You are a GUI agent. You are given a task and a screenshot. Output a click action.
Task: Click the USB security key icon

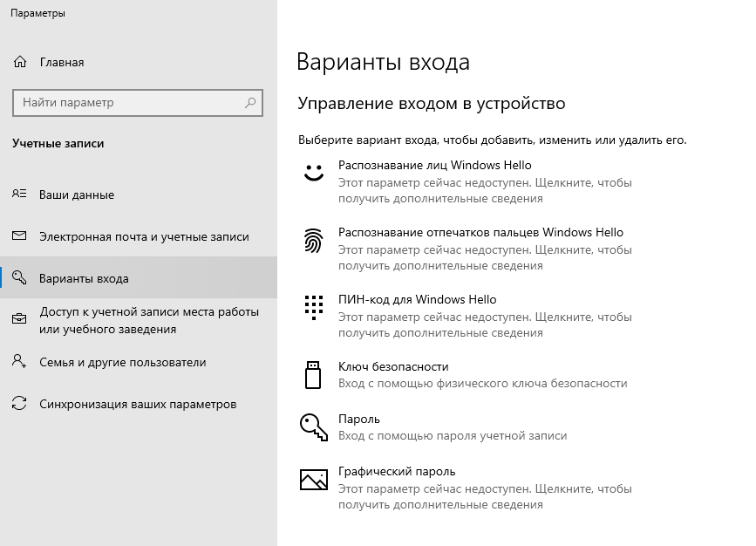pos(313,375)
